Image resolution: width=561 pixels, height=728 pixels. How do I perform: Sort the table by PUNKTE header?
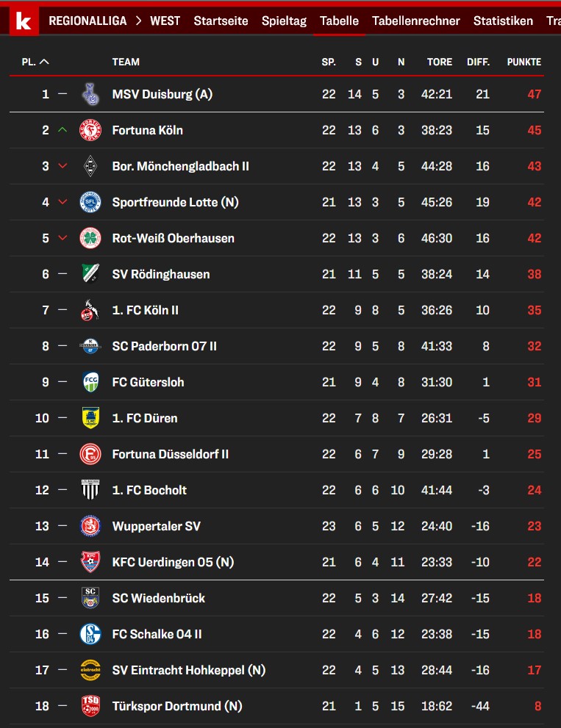(524, 62)
